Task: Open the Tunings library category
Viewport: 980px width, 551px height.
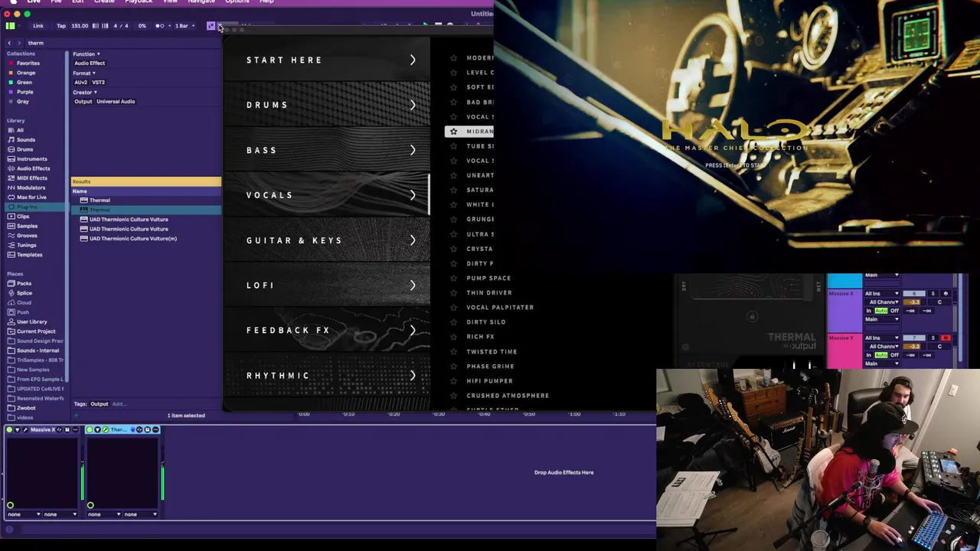Action: click(26, 245)
